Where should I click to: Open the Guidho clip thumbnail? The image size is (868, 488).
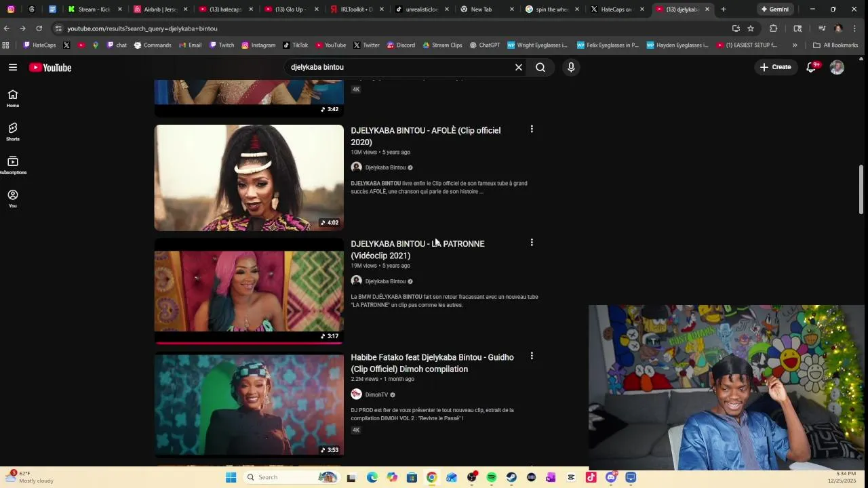click(249, 405)
